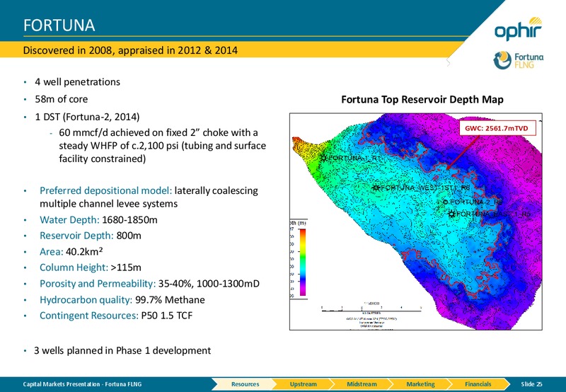The image size is (566, 392).
Task: Select the Resources chevron tab
Action: point(245,384)
